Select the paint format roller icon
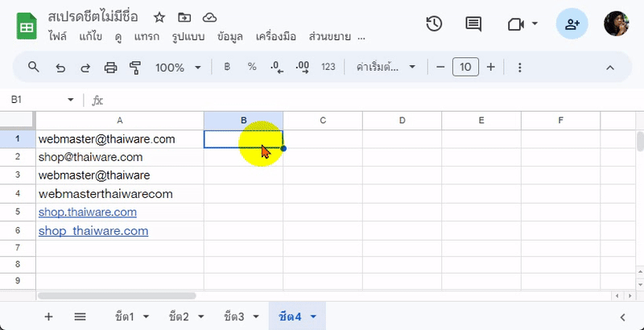Screen dimensions: 644x330 click(135, 68)
